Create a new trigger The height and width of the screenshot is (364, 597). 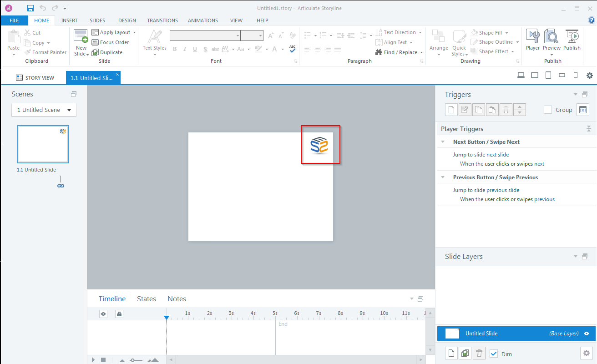tap(451, 110)
